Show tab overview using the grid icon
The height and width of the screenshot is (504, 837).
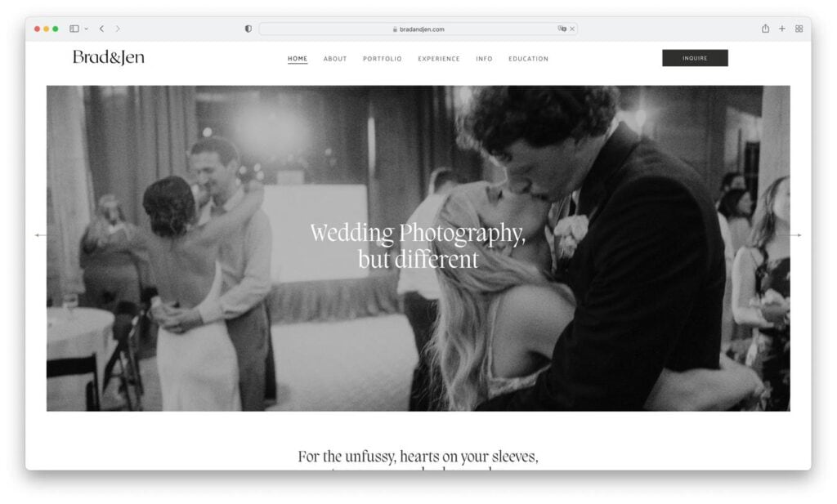[799, 27]
